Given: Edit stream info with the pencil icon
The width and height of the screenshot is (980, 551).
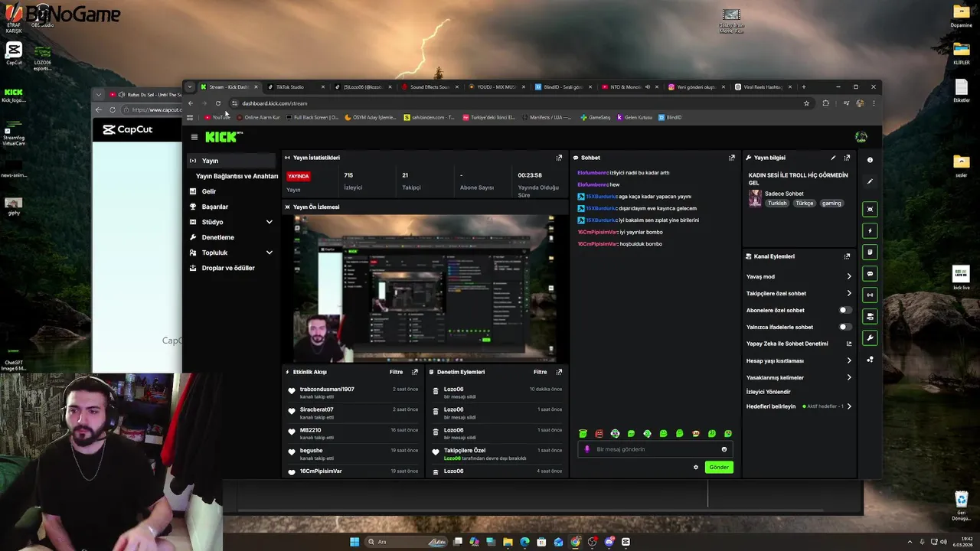Looking at the screenshot, I should pyautogui.click(x=833, y=158).
